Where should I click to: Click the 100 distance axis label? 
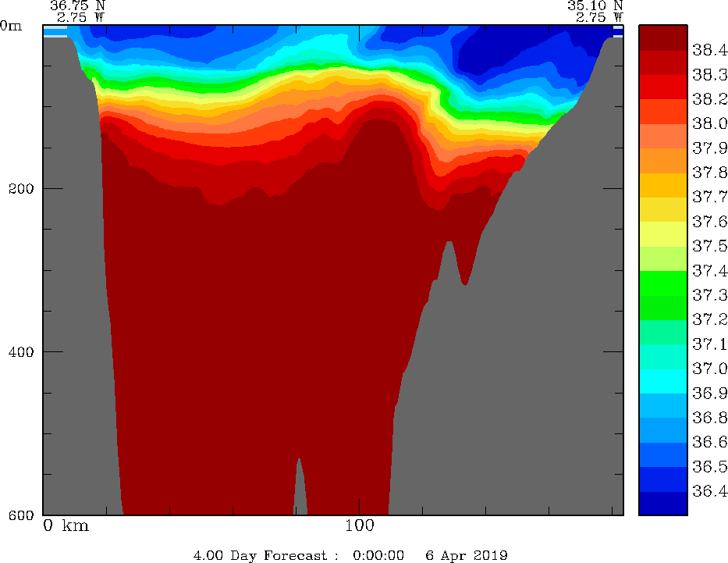pos(360,526)
